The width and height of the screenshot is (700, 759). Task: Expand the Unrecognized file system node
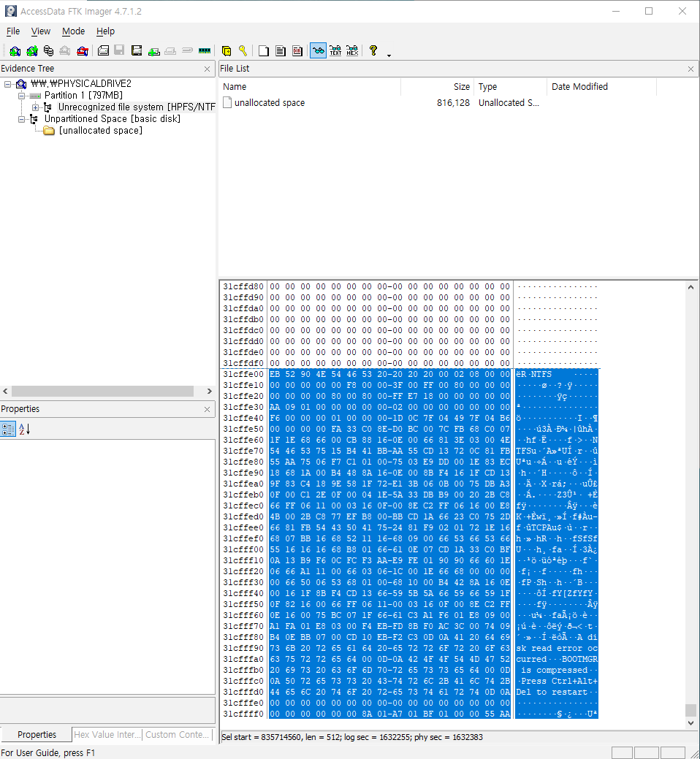point(35,107)
